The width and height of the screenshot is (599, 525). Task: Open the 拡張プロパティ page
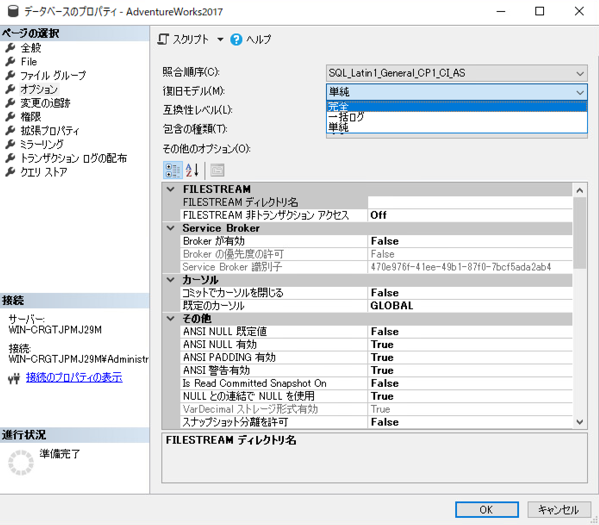[x=50, y=130]
